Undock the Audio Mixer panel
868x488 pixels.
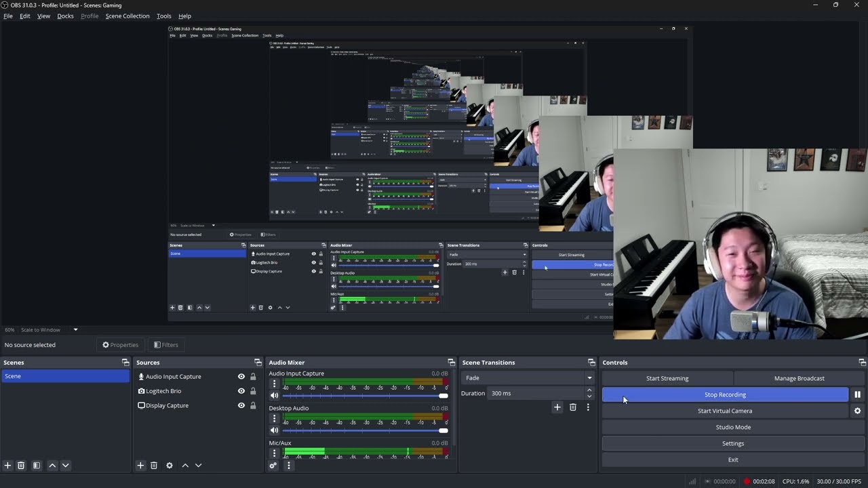point(451,363)
